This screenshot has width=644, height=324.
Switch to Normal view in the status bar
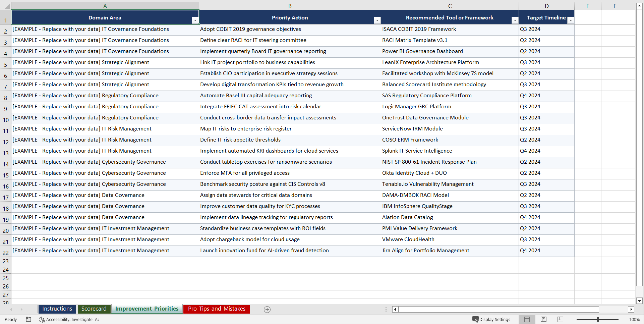[x=527, y=319]
